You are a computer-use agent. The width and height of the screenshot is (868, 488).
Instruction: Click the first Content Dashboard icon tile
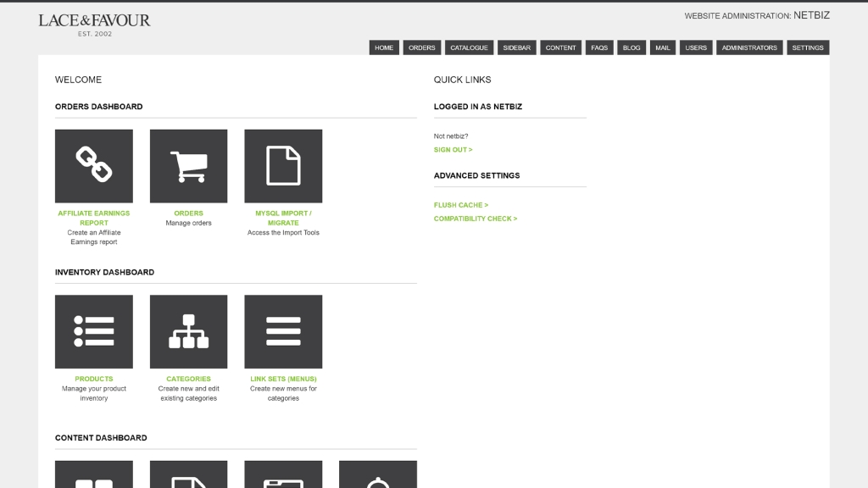[x=94, y=475]
